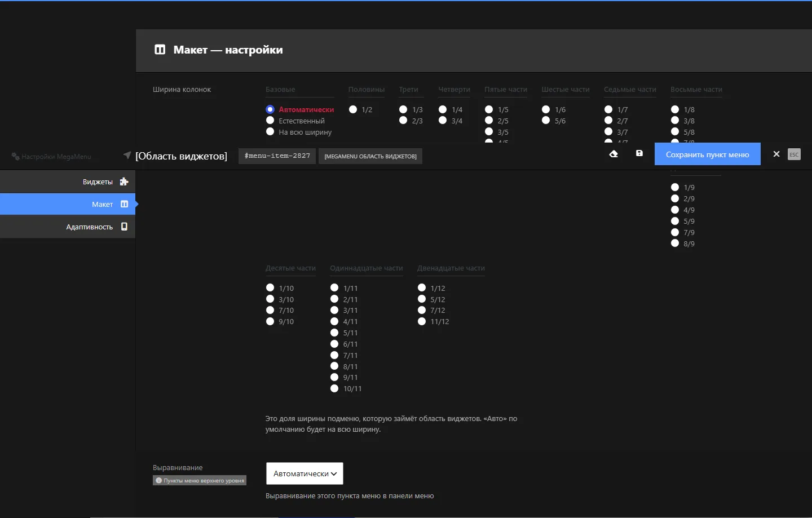Click Настройки MegaMenu link
This screenshot has height=518, width=812.
pos(51,157)
